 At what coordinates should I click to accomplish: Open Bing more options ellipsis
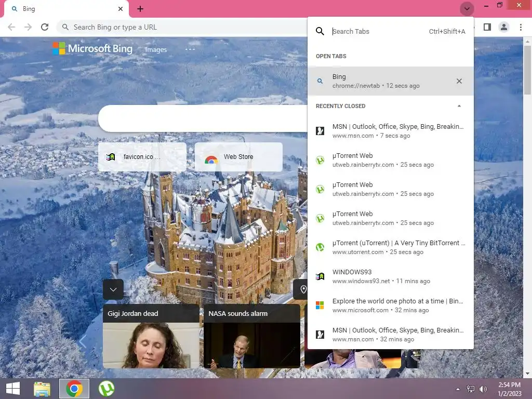pos(190,49)
